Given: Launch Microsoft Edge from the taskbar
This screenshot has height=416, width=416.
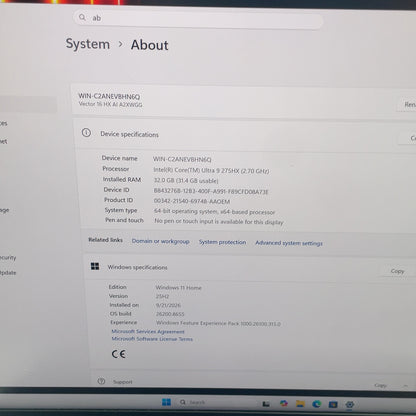Looking at the screenshot, I should [x=317, y=404].
